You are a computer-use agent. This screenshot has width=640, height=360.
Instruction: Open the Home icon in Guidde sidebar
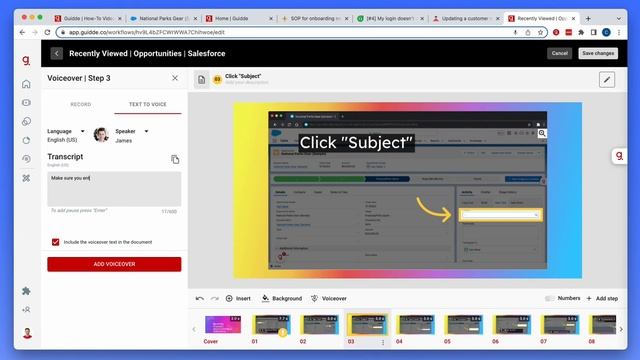pyautogui.click(x=26, y=84)
